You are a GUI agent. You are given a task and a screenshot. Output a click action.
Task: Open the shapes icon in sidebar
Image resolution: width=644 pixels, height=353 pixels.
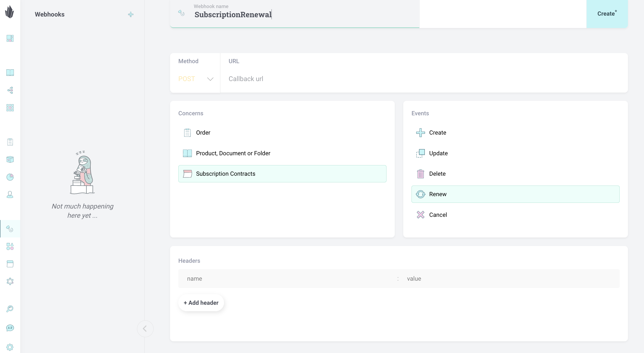click(x=10, y=246)
